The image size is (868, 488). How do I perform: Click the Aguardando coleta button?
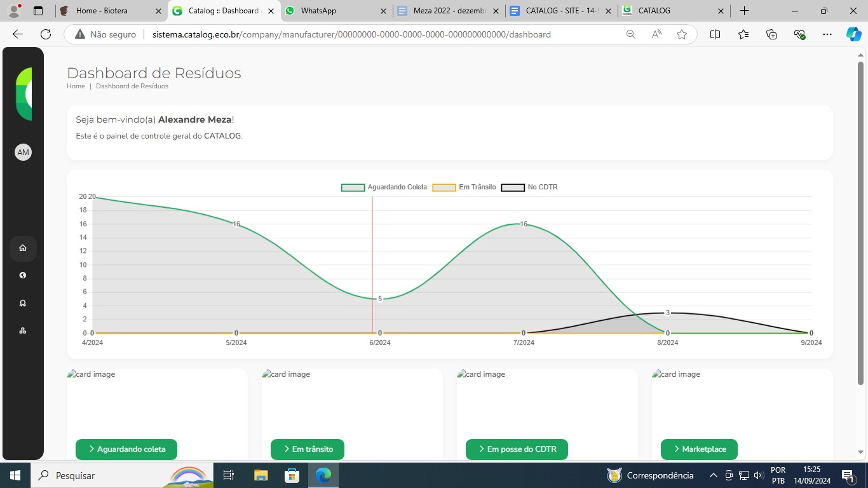126,449
